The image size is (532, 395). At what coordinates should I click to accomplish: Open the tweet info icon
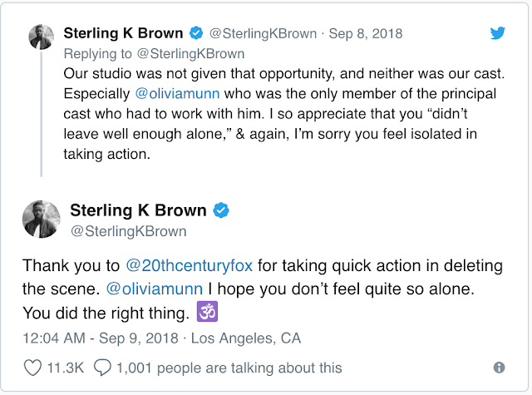tap(499, 367)
